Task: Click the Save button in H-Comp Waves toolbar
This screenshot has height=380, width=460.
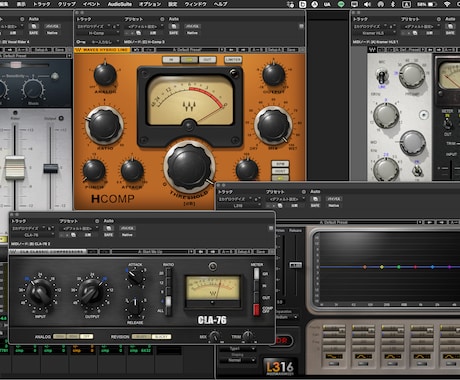Action: 291,50
